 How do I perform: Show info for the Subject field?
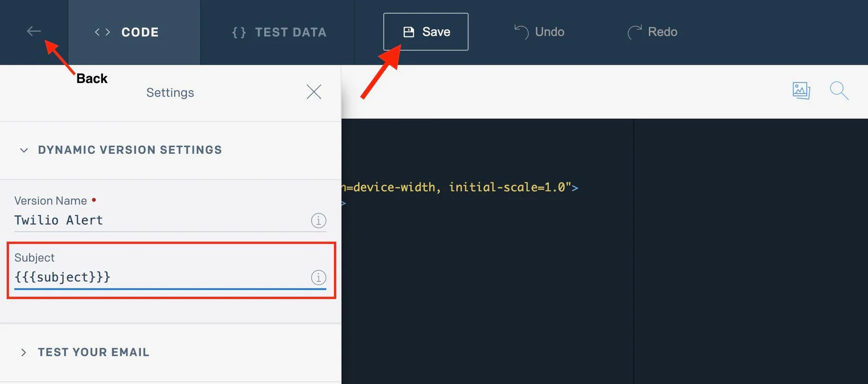[318, 278]
